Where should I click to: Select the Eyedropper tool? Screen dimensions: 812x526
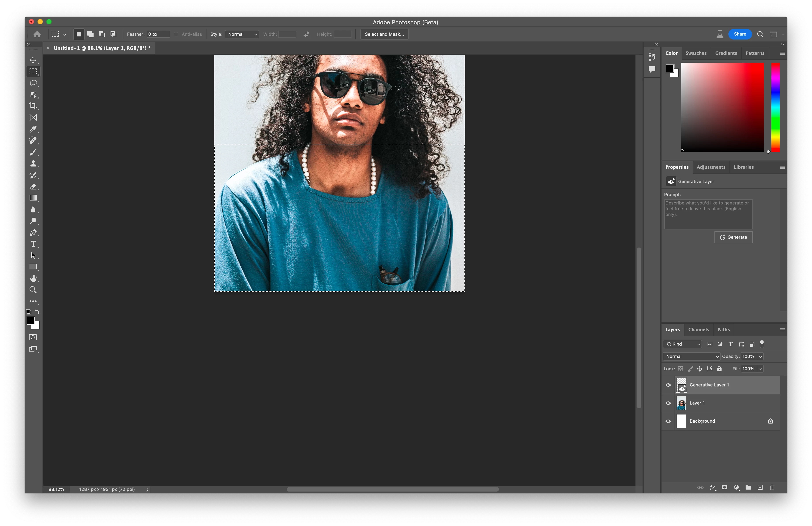click(x=33, y=129)
